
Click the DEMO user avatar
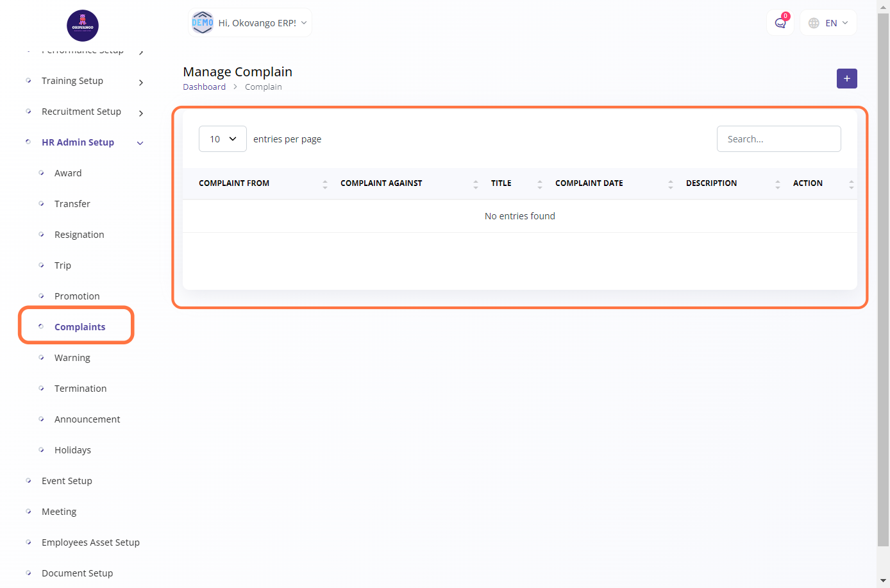coord(203,22)
